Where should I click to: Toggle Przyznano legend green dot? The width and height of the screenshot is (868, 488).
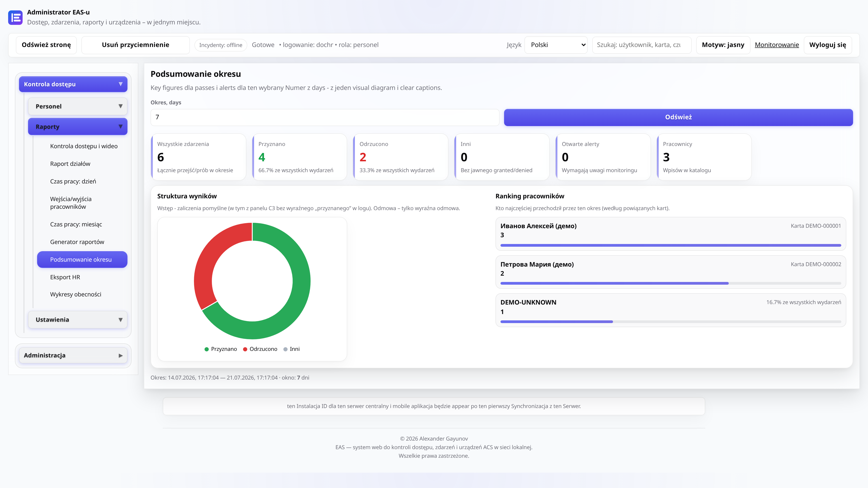tap(207, 349)
